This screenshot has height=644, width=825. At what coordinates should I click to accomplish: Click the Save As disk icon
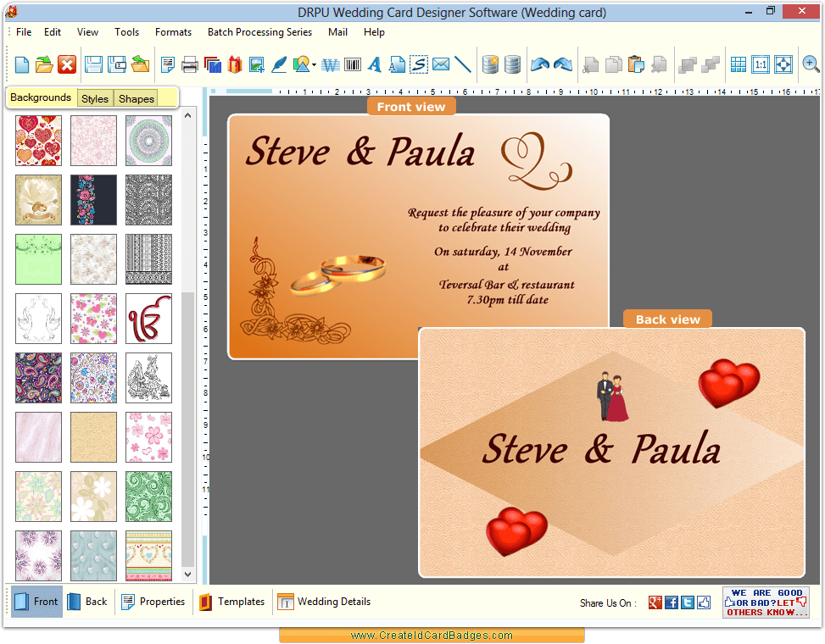pyautogui.click(x=117, y=64)
